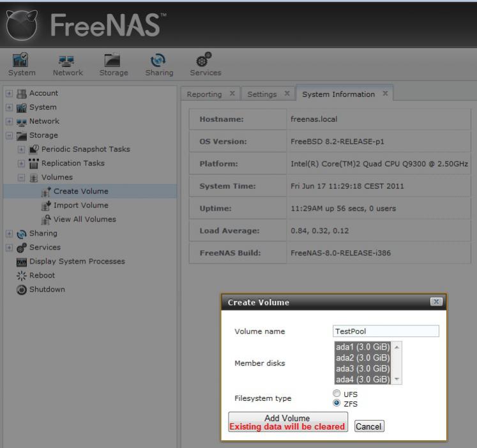Click the Display System Processes icon
This screenshot has width=477, height=448.
click(x=21, y=262)
